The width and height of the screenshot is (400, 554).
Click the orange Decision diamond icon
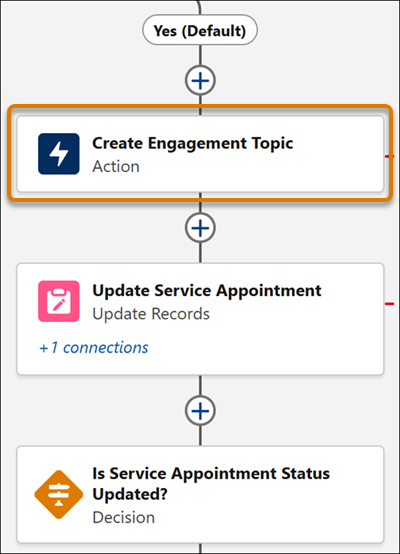tap(59, 494)
